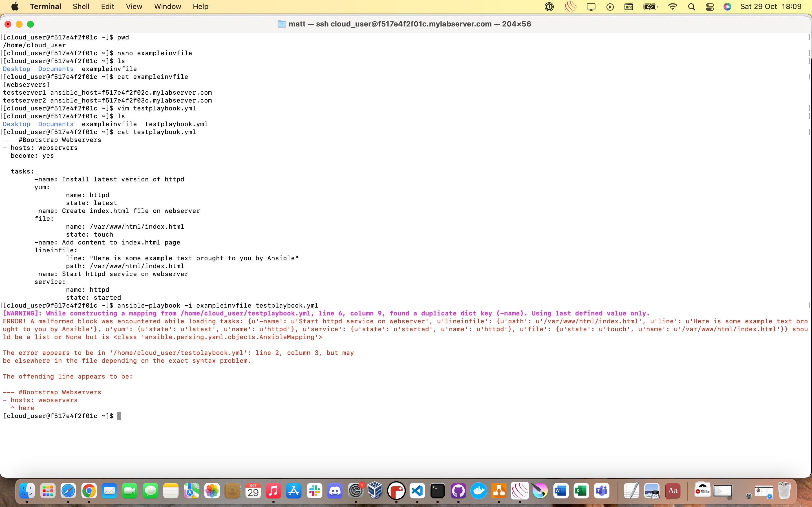The width and height of the screenshot is (812, 507).
Task: Open the Shell menu
Action: (x=81, y=7)
